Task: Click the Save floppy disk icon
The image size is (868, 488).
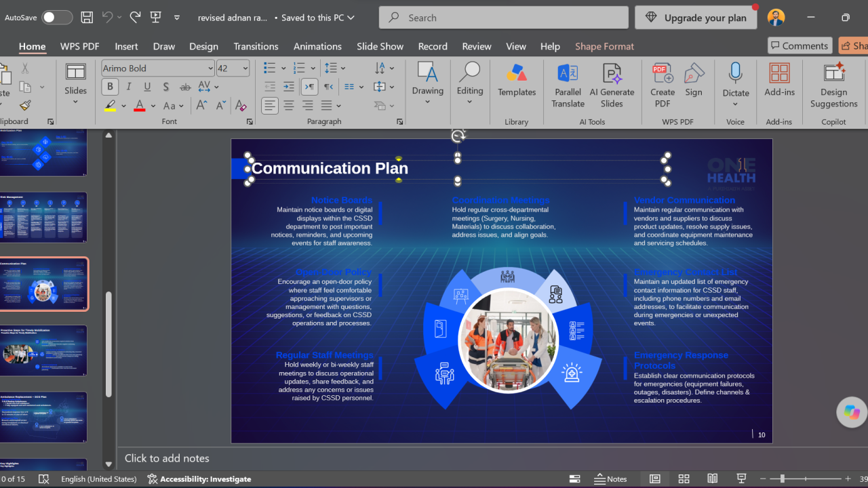Action: pyautogui.click(x=87, y=18)
